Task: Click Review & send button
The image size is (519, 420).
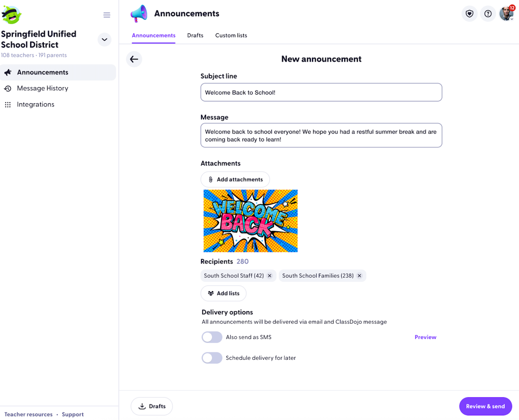Action: click(x=485, y=406)
